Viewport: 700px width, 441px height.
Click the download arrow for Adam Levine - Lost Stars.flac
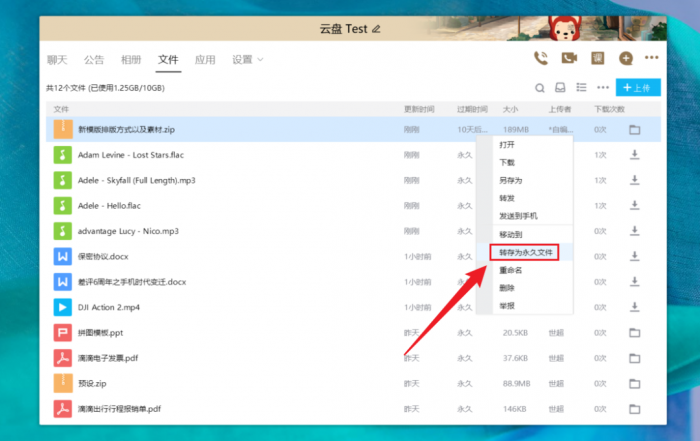[x=634, y=155]
